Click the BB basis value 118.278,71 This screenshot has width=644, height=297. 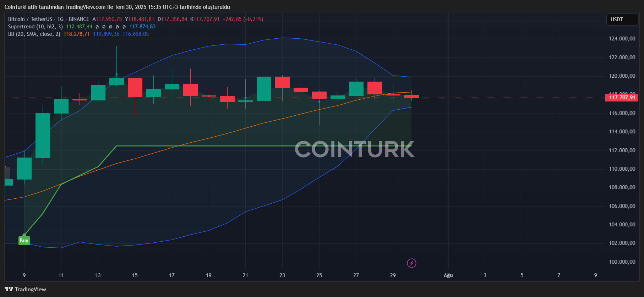pyautogui.click(x=77, y=34)
